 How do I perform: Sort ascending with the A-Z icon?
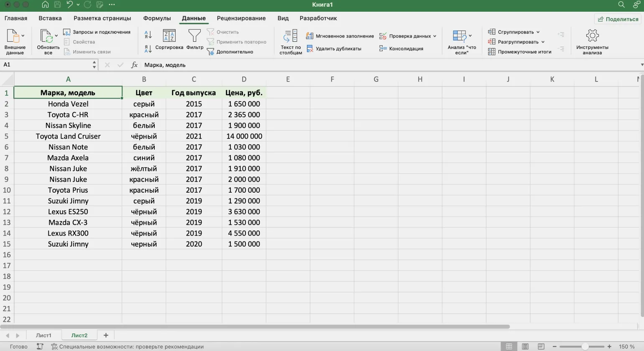click(148, 35)
